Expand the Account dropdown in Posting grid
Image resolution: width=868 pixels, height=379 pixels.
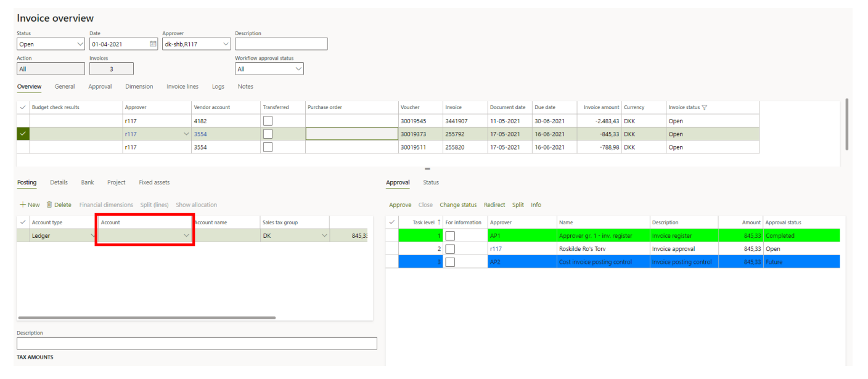186,235
